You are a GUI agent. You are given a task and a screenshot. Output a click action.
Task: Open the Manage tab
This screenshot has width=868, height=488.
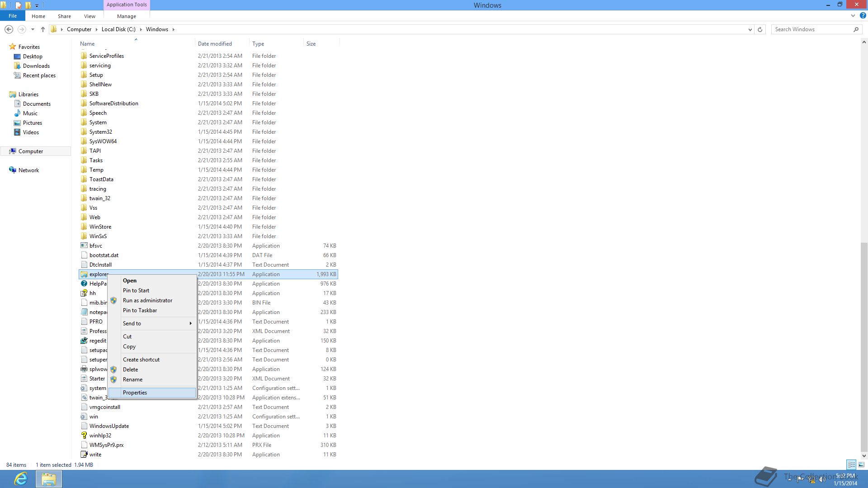(x=127, y=16)
